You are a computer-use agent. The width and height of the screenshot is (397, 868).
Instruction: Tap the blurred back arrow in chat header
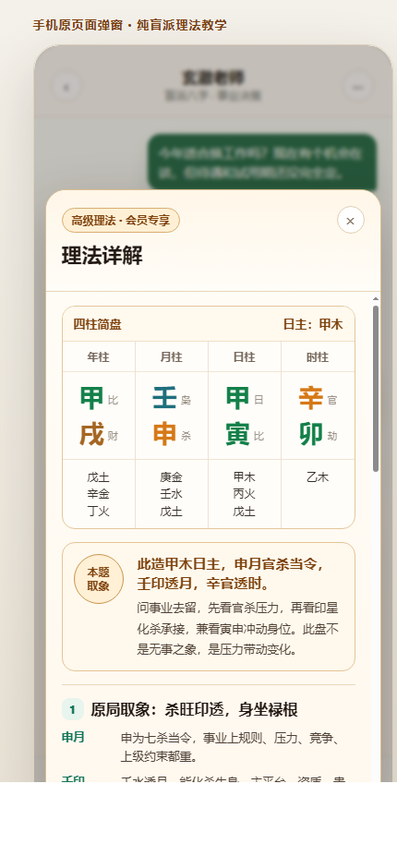click(67, 87)
